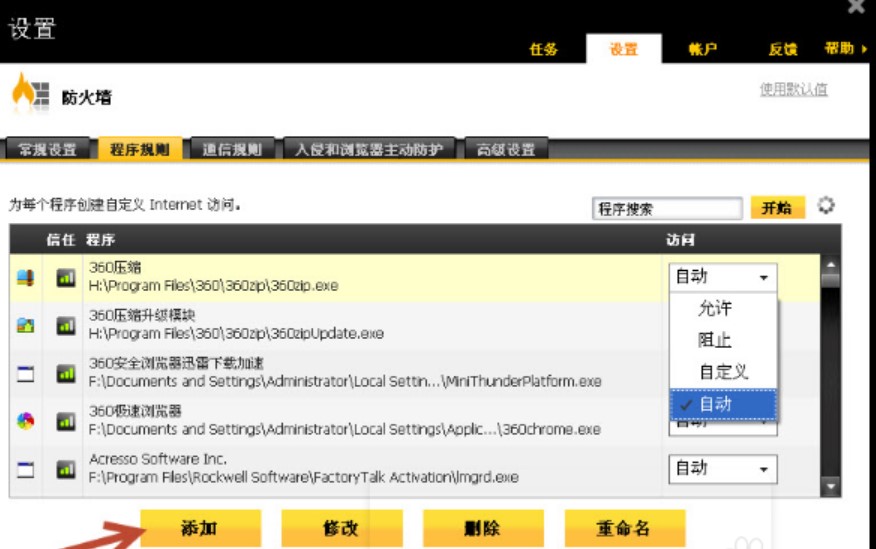Choose 允许 in the access dropdown list
876x549 pixels.
click(723, 308)
